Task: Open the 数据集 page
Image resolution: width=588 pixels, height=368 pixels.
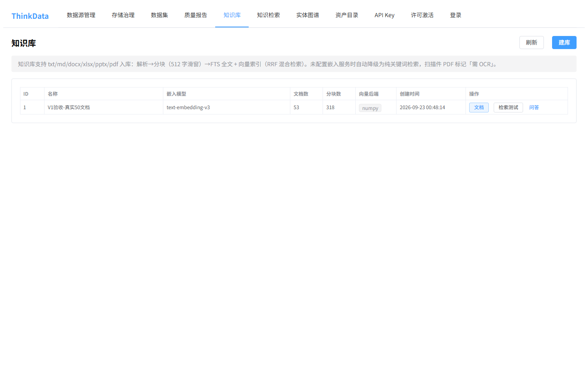Action: pos(159,15)
